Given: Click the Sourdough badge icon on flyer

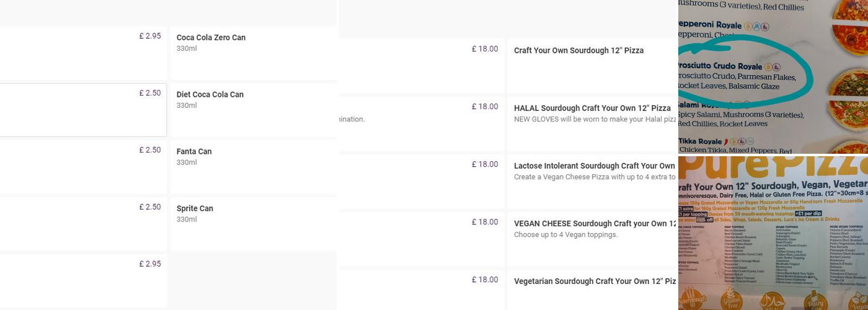Looking at the screenshot, I should pyautogui.click(x=691, y=299).
